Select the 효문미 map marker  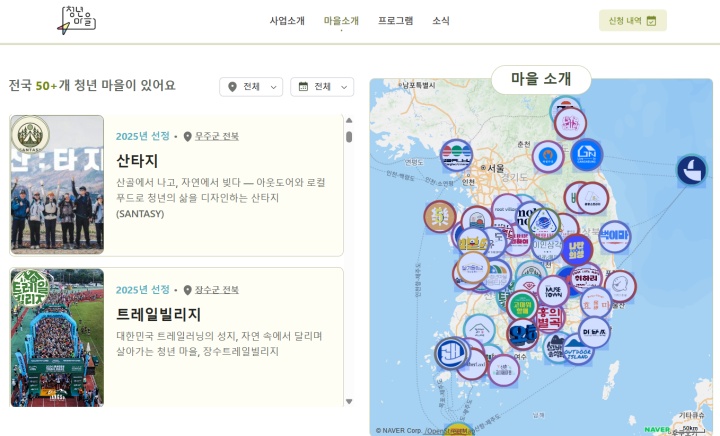(x=596, y=303)
